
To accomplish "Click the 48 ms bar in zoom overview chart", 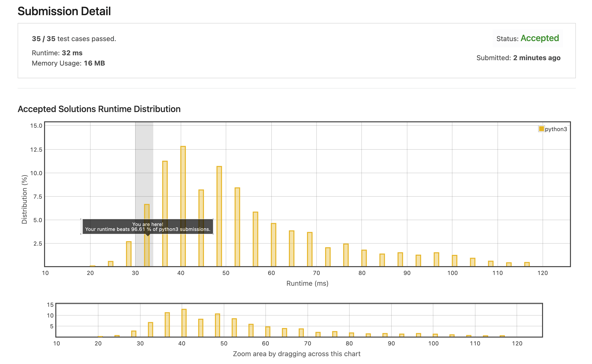I will point(217,325).
